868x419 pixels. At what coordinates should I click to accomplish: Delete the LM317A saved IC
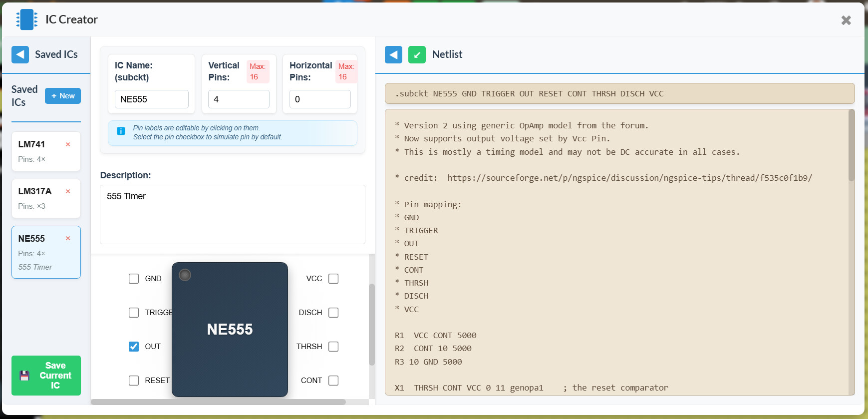tap(68, 191)
